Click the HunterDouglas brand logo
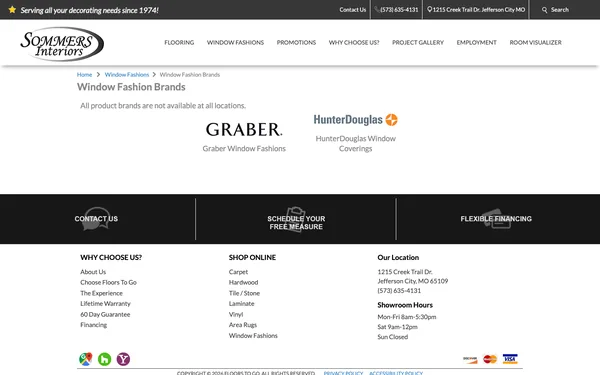600x375 pixels. pos(355,120)
